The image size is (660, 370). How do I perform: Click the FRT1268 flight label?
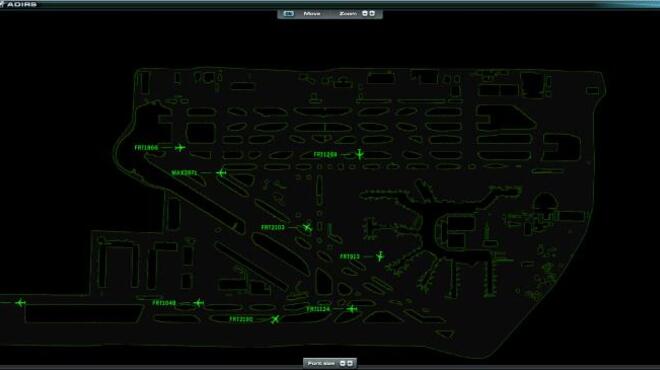[325, 154]
